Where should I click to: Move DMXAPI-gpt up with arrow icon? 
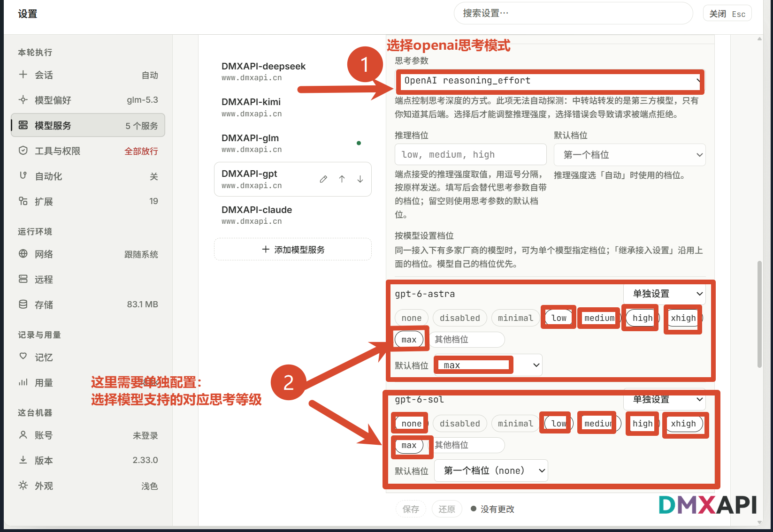[x=342, y=179]
